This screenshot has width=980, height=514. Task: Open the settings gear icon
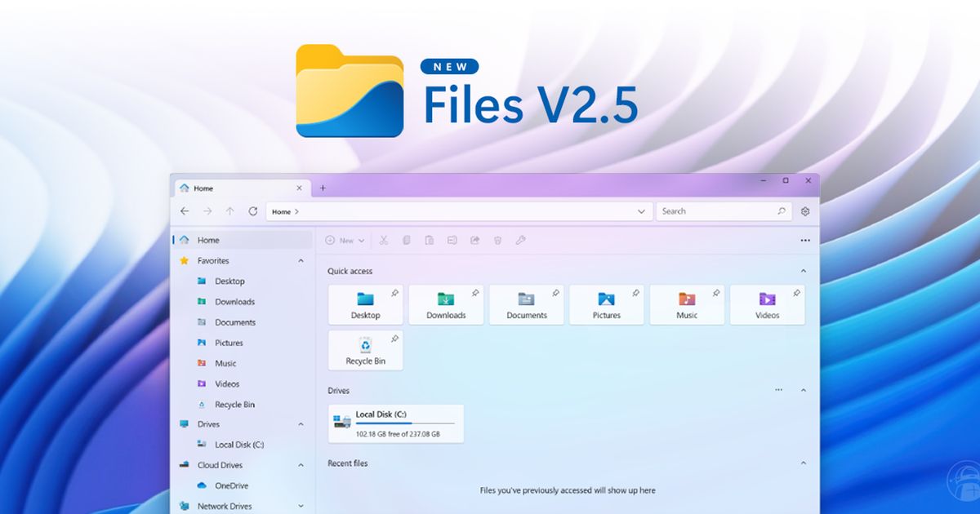pyautogui.click(x=805, y=211)
